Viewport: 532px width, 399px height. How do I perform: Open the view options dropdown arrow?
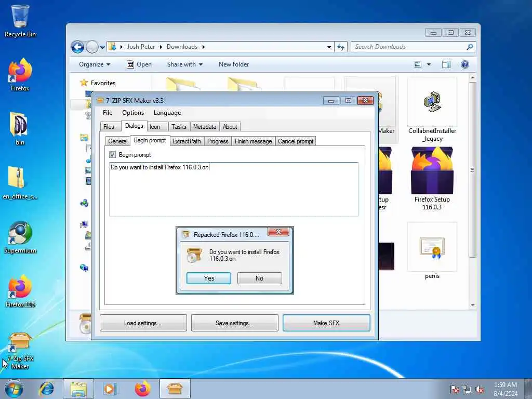click(x=429, y=64)
